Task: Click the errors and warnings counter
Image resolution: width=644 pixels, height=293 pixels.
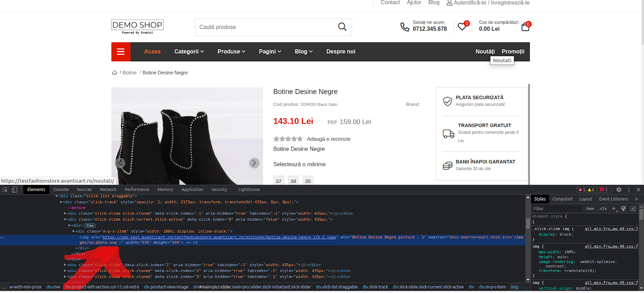Action: 586,190
